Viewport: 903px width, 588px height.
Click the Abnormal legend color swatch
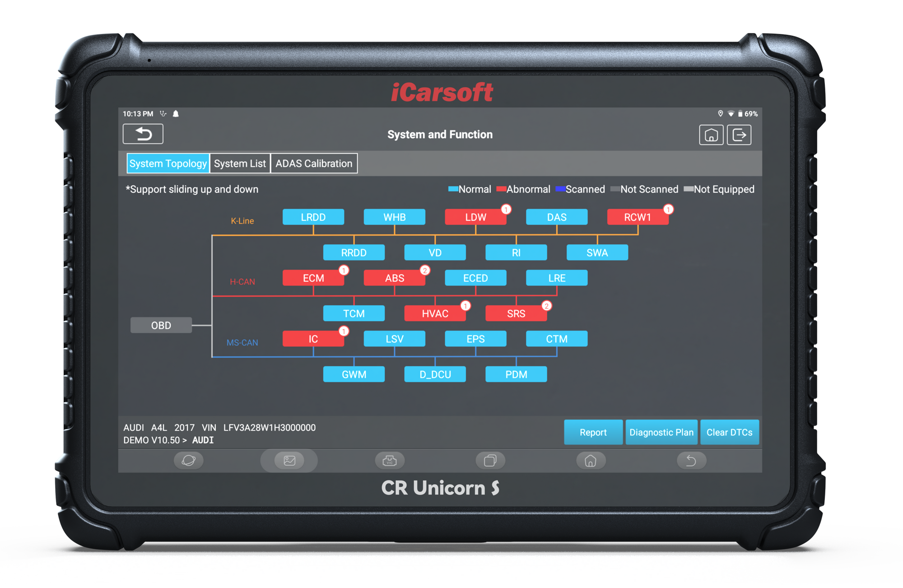[x=501, y=189]
